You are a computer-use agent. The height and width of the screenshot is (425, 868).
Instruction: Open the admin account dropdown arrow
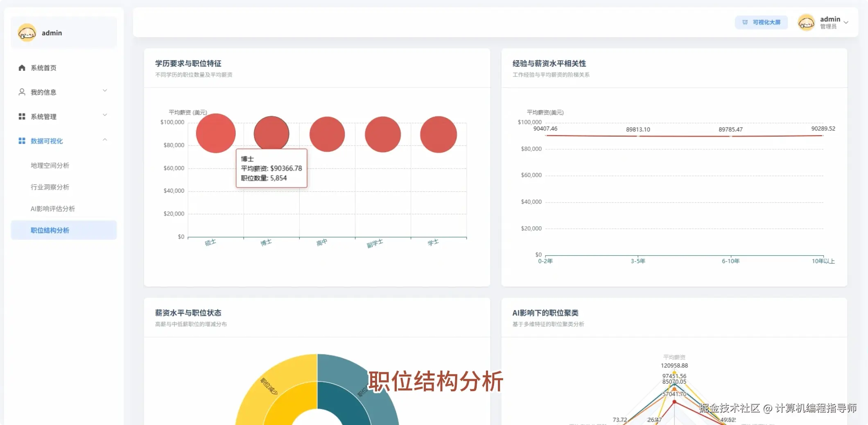tap(846, 22)
